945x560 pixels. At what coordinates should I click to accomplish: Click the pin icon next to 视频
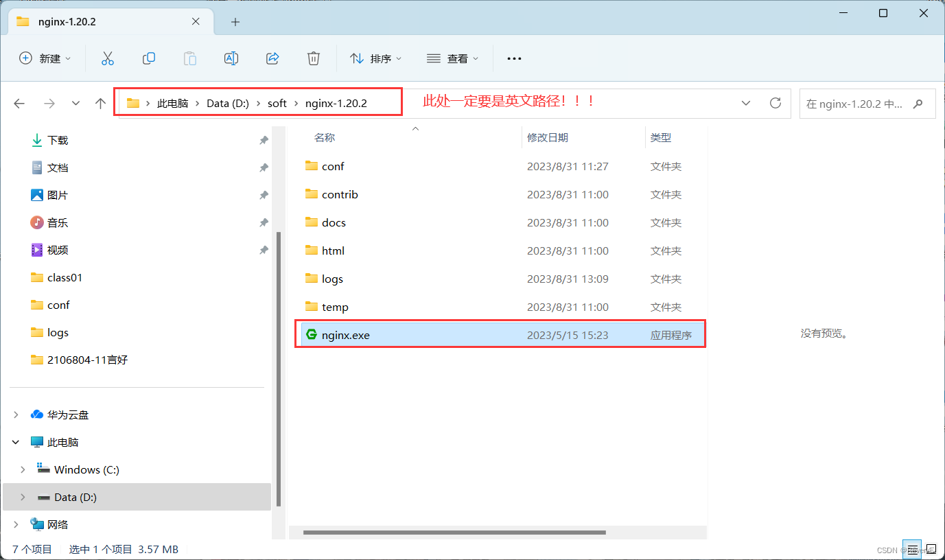264,250
